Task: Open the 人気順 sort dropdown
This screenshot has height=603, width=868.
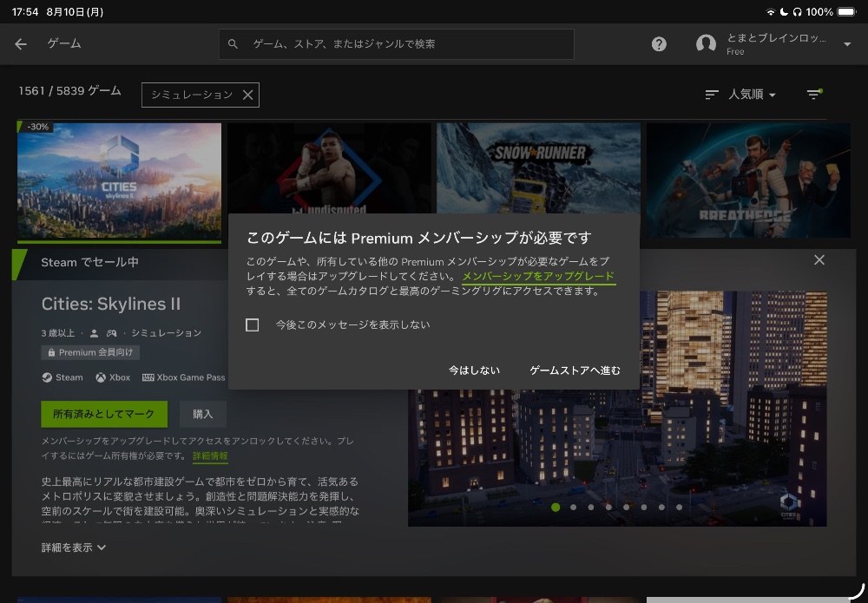Action: click(752, 95)
